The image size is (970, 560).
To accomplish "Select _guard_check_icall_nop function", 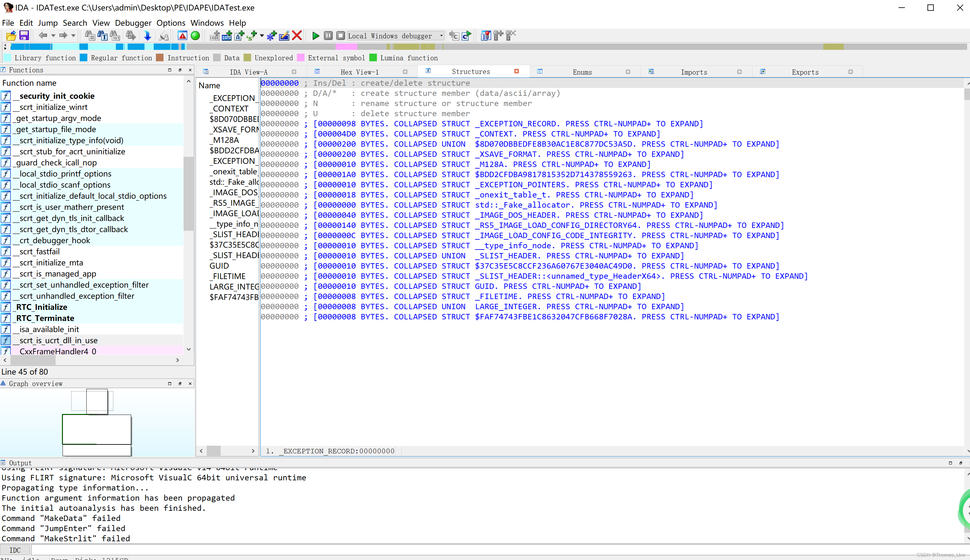I will (91, 163).
